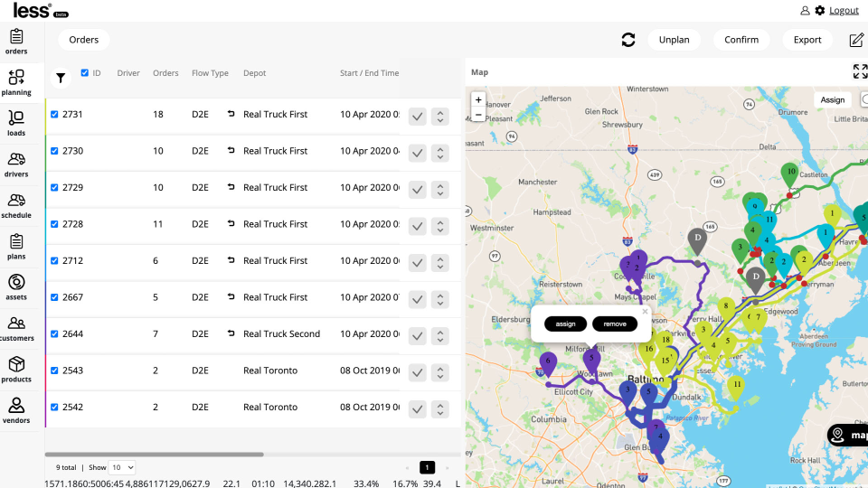The width and height of the screenshot is (868, 488).
Task: Click the Orders pill button
Action: click(83, 40)
